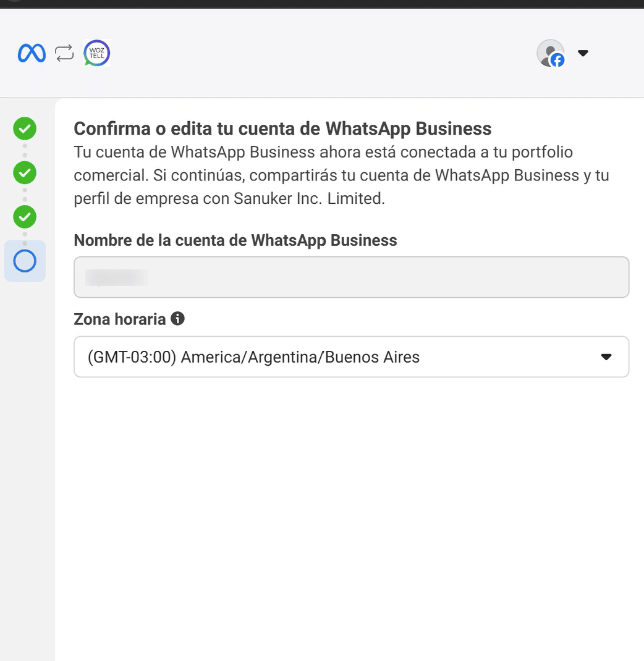
Task: Select the first completed step checkmark
Action: (25, 128)
